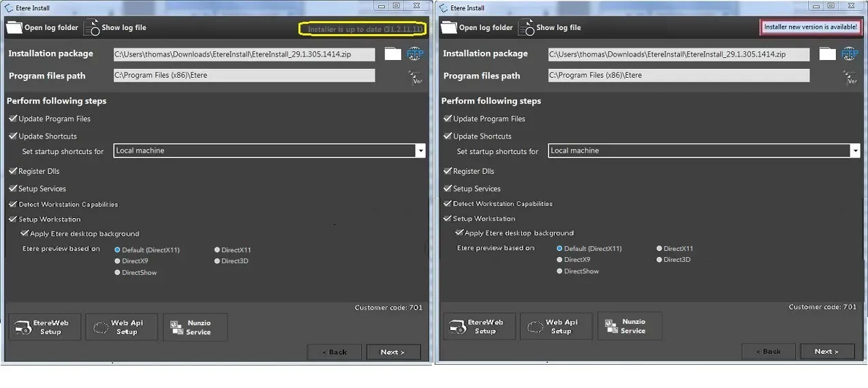Open Nunzio Service in the left window
Screen dimensions: 868x388
[x=195, y=327]
